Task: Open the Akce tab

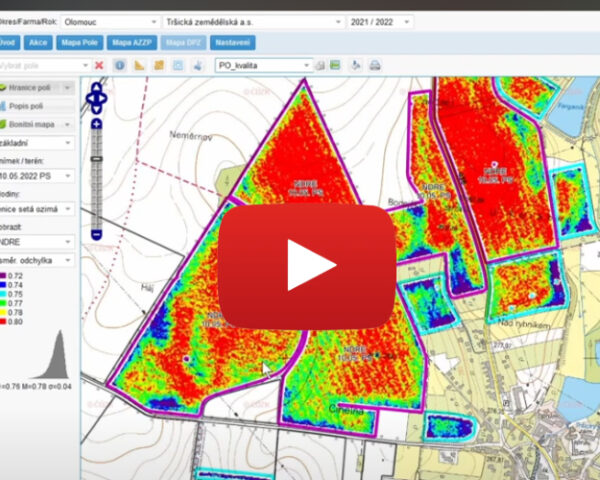Action: pyautogui.click(x=38, y=42)
